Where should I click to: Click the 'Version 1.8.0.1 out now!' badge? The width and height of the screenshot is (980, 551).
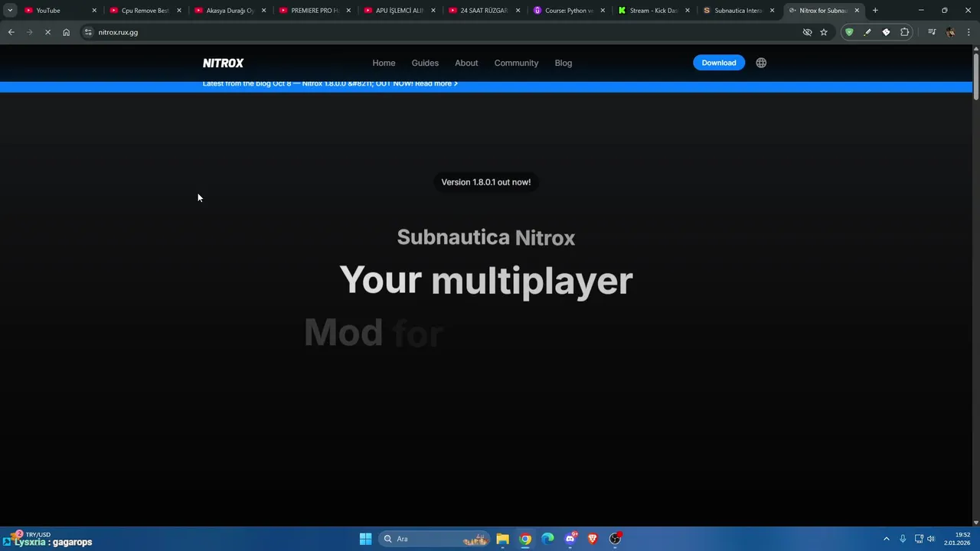(x=486, y=182)
